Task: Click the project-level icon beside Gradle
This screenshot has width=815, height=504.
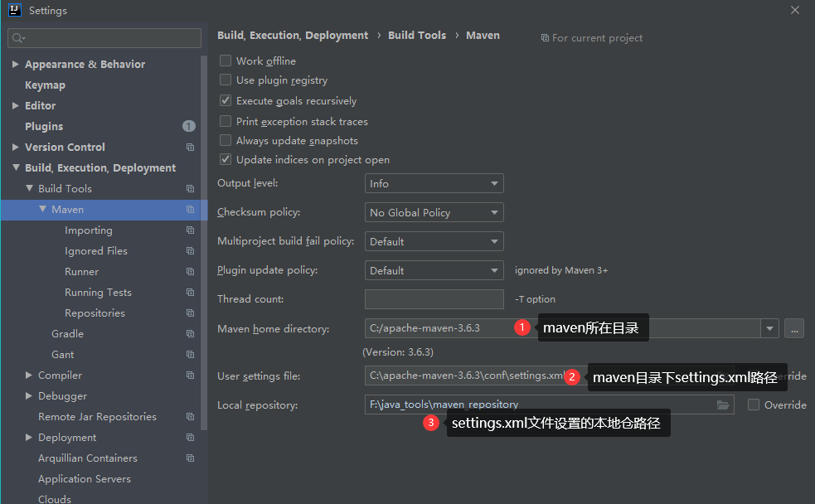Action: (190, 333)
